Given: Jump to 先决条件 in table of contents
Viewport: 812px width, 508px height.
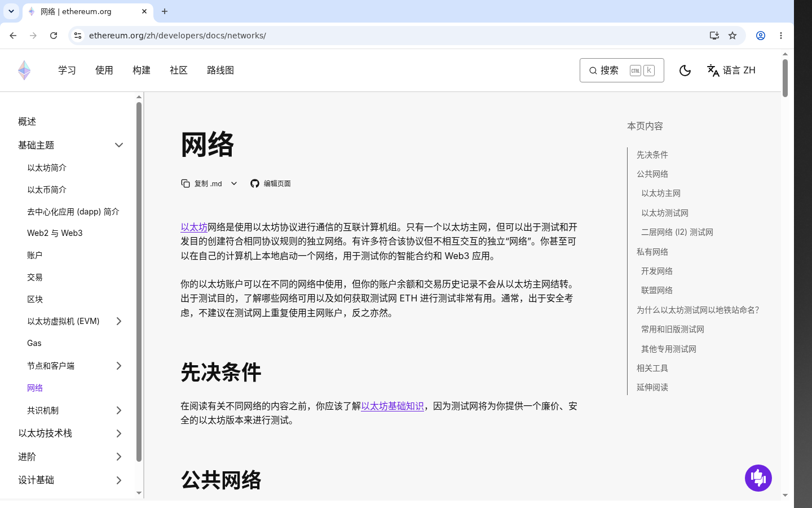Looking at the screenshot, I should 652,155.
